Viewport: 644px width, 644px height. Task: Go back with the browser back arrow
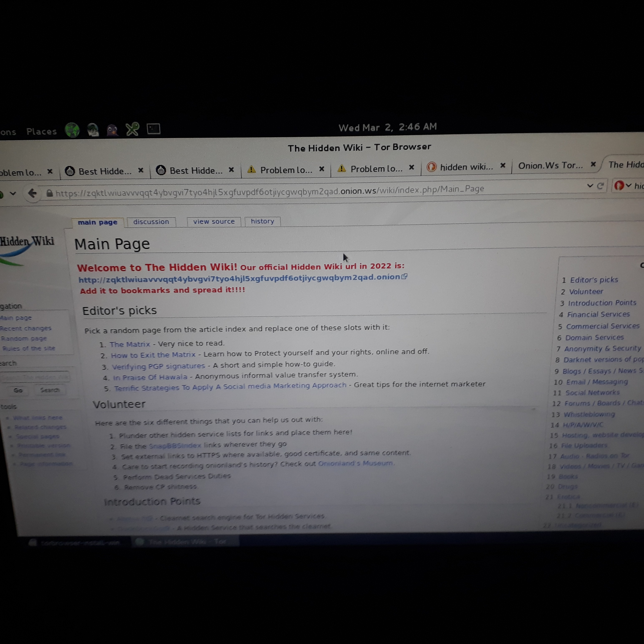tap(32, 193)
